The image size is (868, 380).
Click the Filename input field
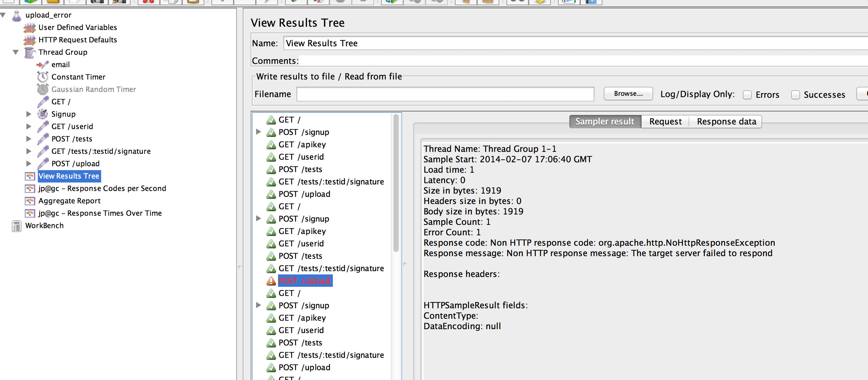445,94
